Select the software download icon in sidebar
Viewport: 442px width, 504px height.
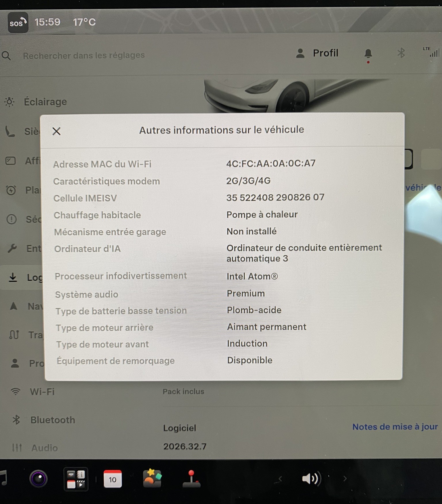(x=13, y=277)
